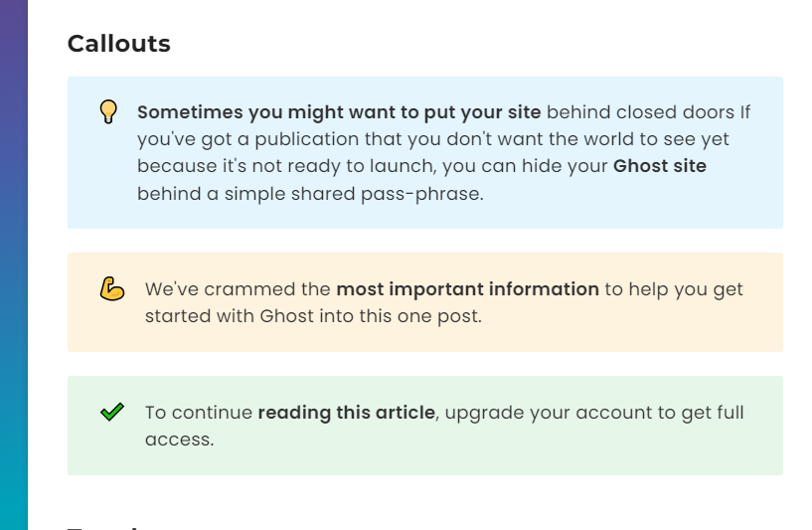
Task: Click bold text 'Sometimes you might want to put your site'
Action: pyautogui.click(x=339, y=112)
